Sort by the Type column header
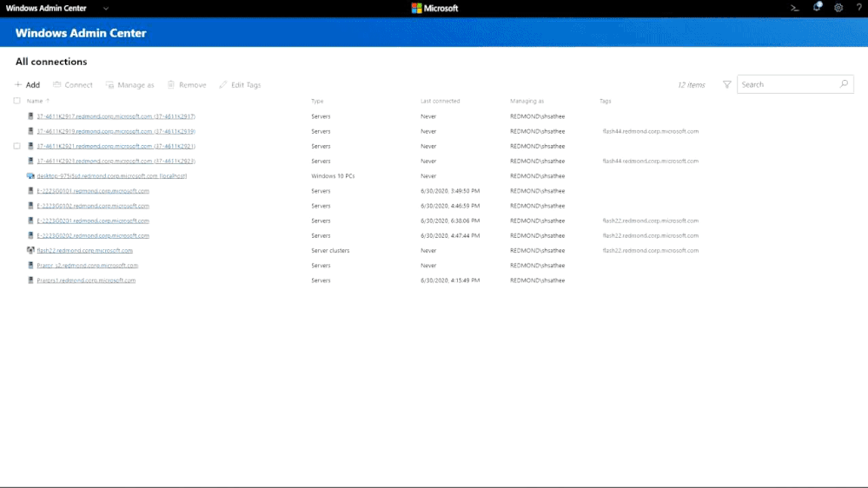Screen dimensions: 868x488 317,102
